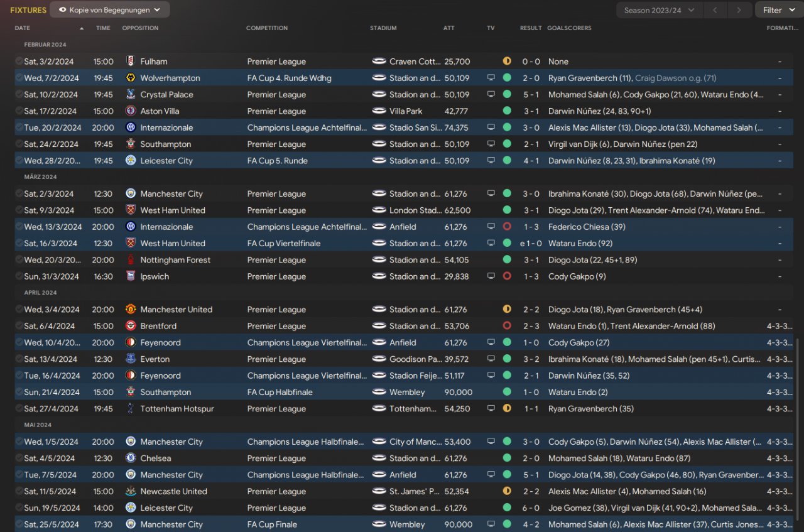
Task: Click the TV icon in the Tottenham Hotspur row
Action: pos(491,409)
